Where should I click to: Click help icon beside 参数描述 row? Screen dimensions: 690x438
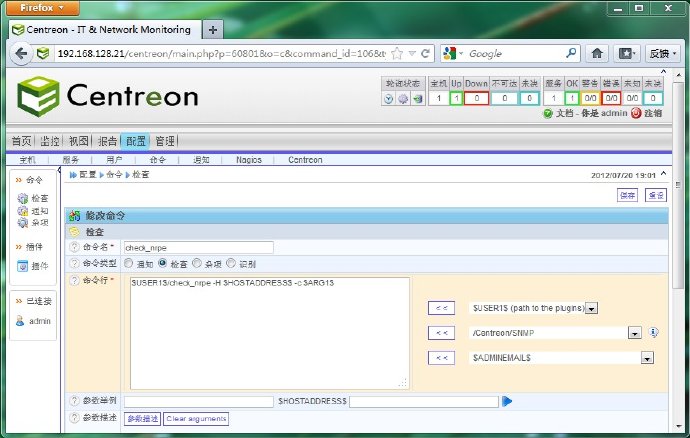pyautogui.click(x=75, y=418)
